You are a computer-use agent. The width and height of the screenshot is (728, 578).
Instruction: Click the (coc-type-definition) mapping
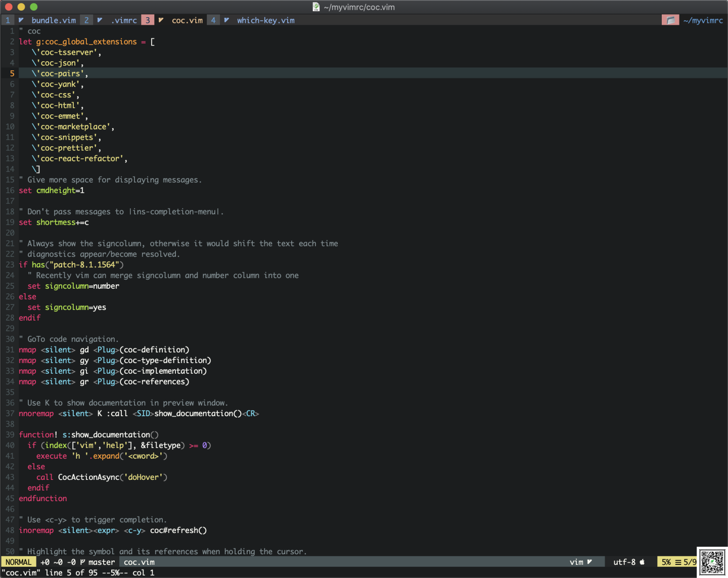click(x=165, y=360)
